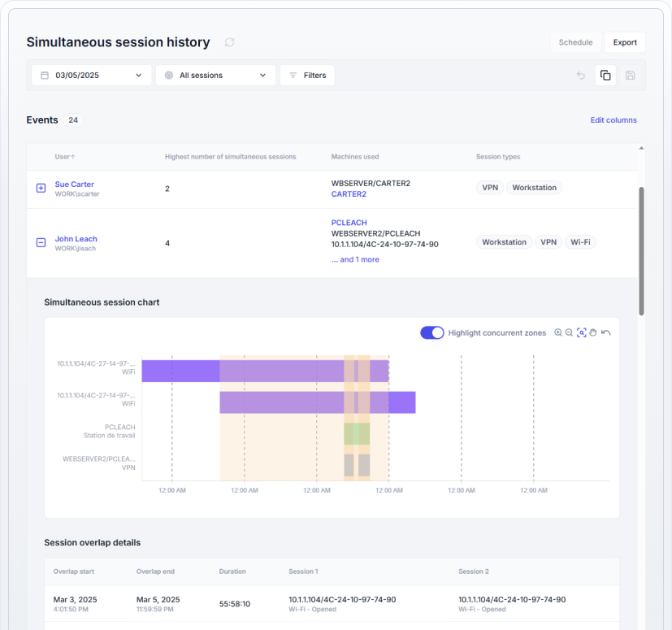Screen dimensions: 672x630
Task: Open the Edit columns link
Action: 613,120
